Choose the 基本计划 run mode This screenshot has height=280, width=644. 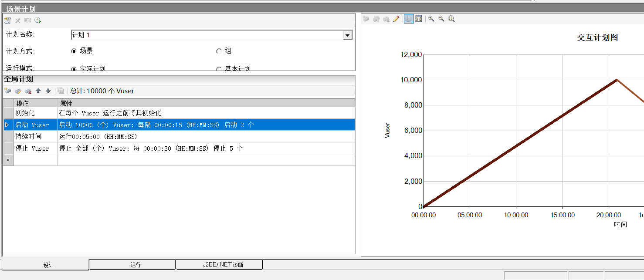219,68
